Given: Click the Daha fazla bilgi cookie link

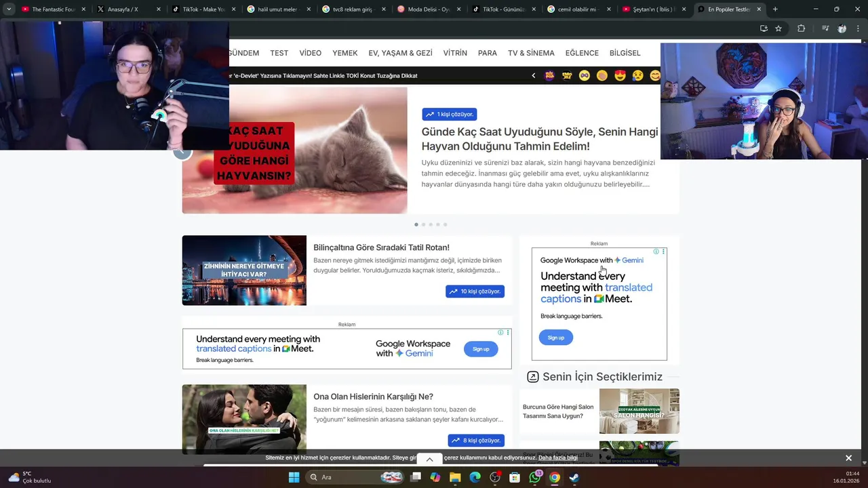Looking at the screenshot, I should pos(558,458).
